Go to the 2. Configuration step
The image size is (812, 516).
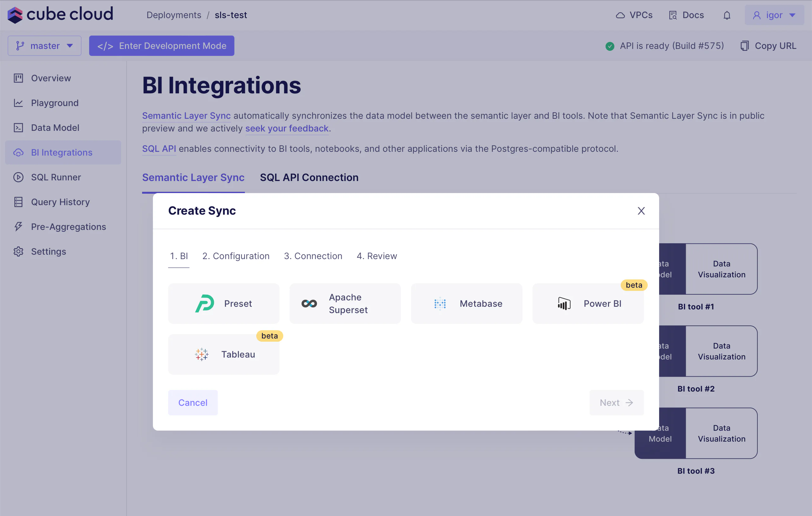pyautogui.click(x=236, y=256)
